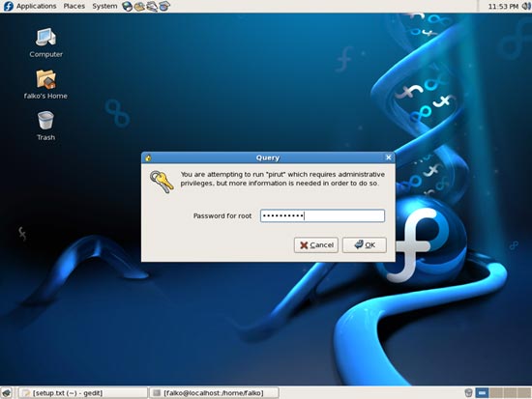Launch the fourth panel launcher icon
The width and height of the screenshot is (532, 399).
[x=164, y=6]
